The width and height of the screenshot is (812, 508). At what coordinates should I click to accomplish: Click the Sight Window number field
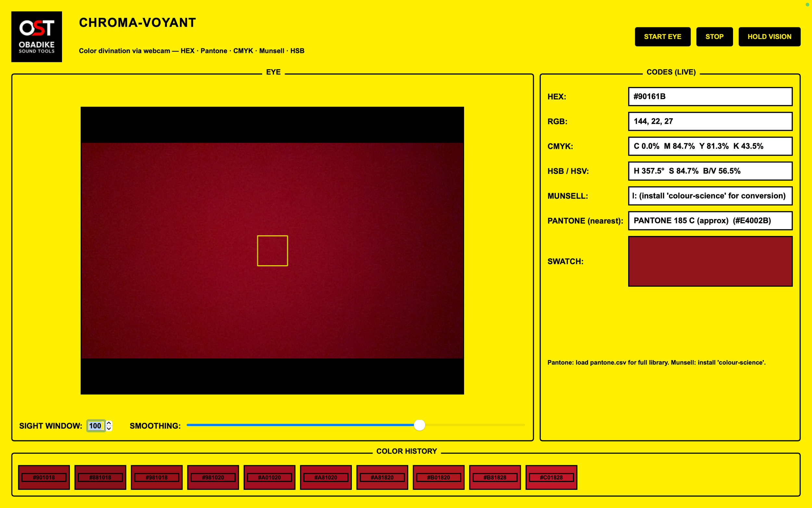pos(95,426)
